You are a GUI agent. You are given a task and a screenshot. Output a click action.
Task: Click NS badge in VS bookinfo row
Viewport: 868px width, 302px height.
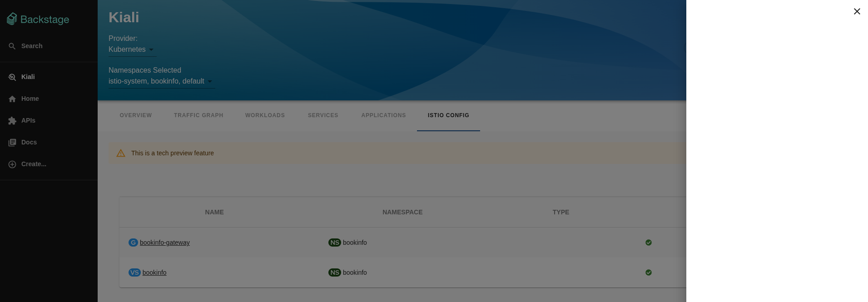click(335, 272)
